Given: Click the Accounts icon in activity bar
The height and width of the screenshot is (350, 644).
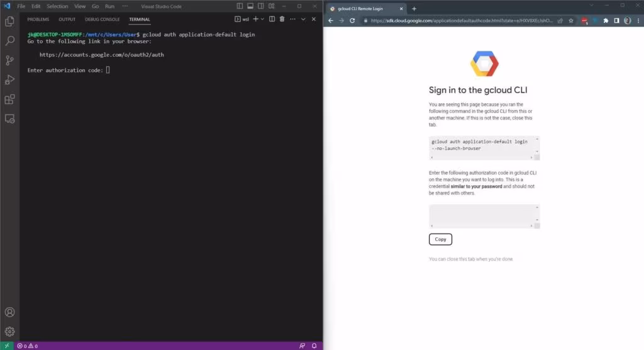Looking at the screenshot, I should pyautogui.click(x=9, y=312).
